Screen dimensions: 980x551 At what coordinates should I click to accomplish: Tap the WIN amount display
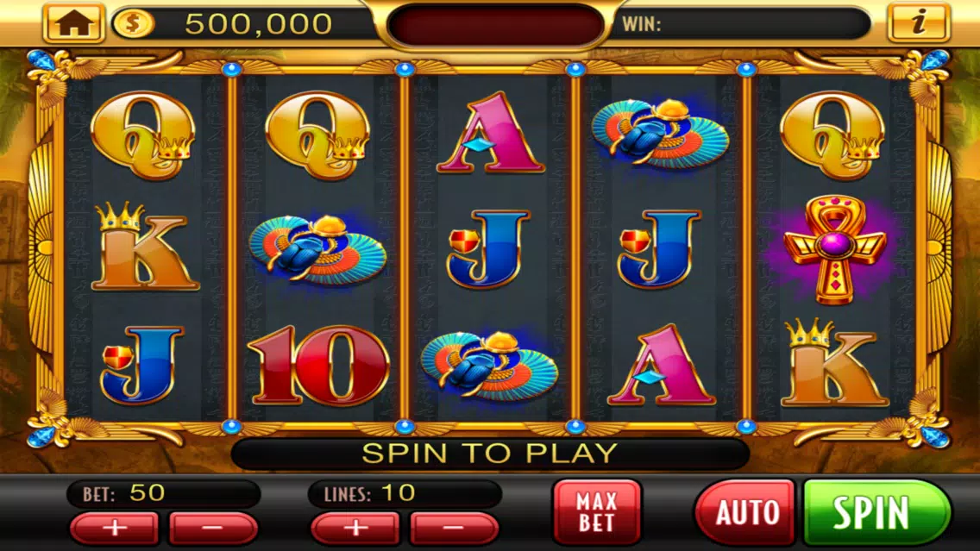(x=743, y=24)
